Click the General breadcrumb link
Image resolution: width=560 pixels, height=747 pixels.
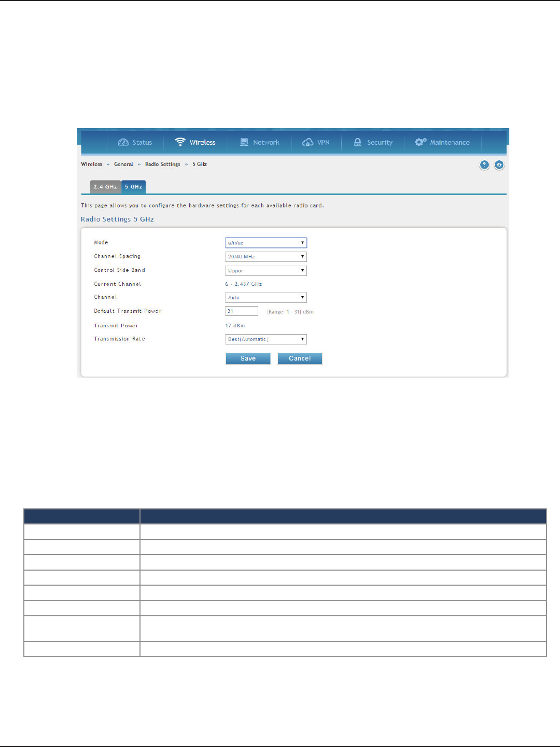[123, 164]
